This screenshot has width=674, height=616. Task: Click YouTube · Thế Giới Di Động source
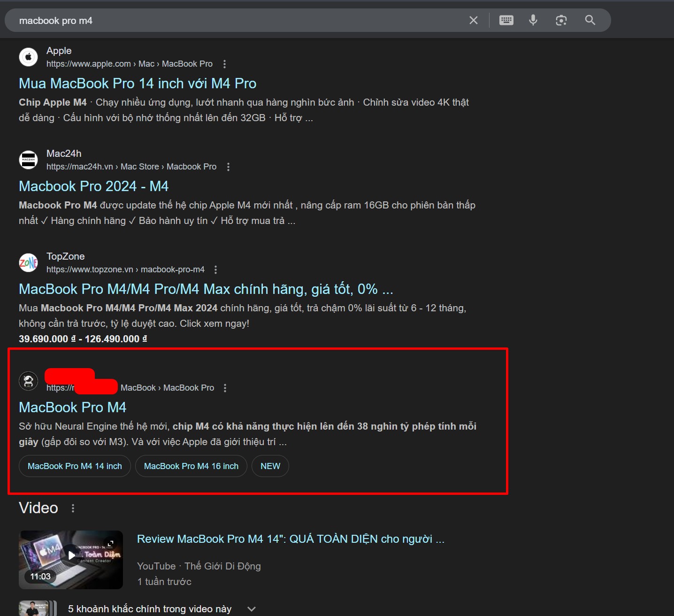(x=199, y=566)
